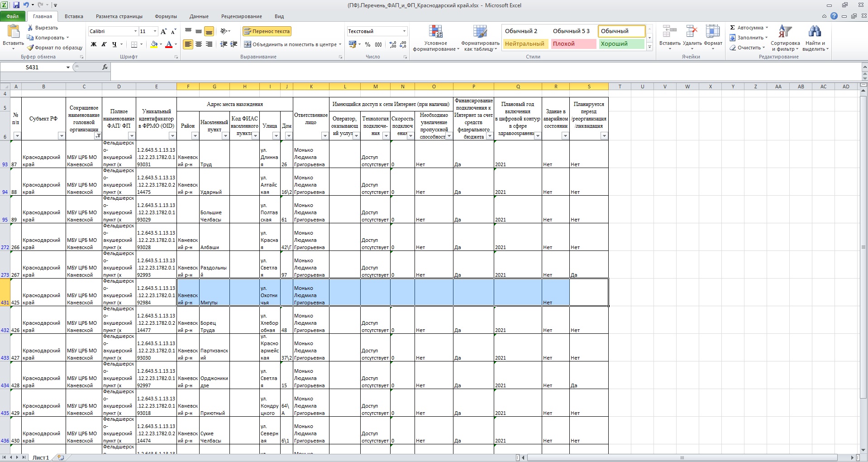Click the Sort and Filter icon
This screenshot has width=868, height=462.
[785, 38]
